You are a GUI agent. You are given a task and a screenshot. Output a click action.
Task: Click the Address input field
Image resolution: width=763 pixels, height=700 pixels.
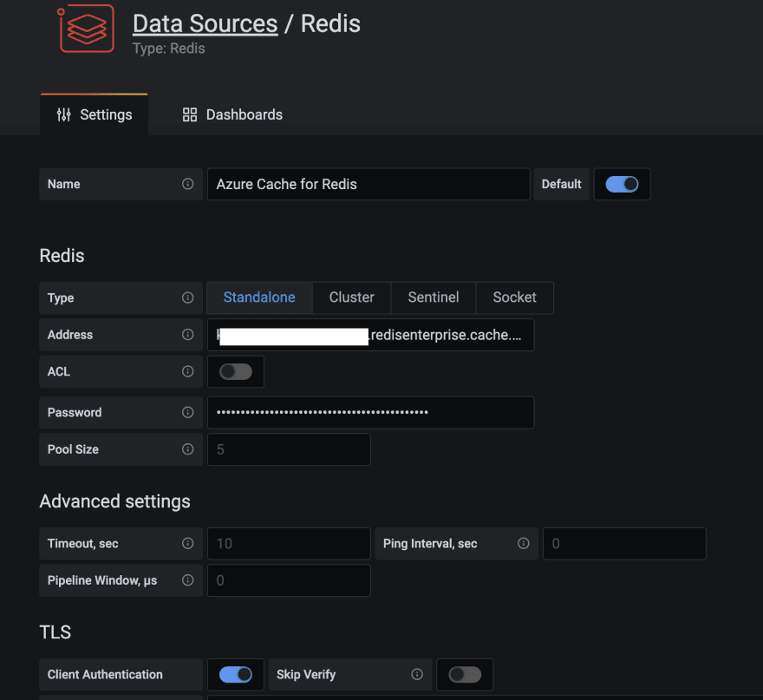point(371,335)
